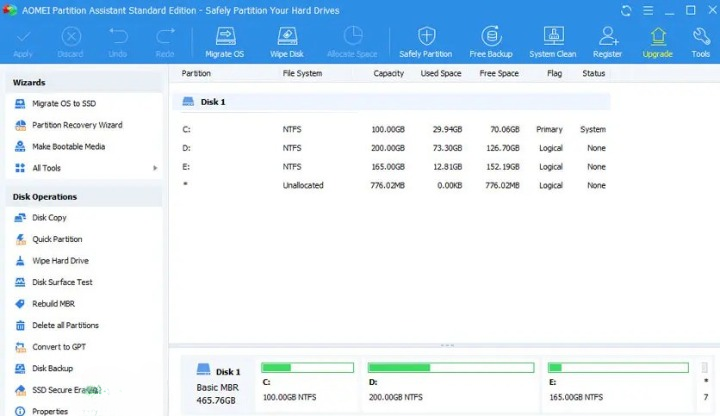
Task: Click the File System column header
Action: click(x=302, y=73)
